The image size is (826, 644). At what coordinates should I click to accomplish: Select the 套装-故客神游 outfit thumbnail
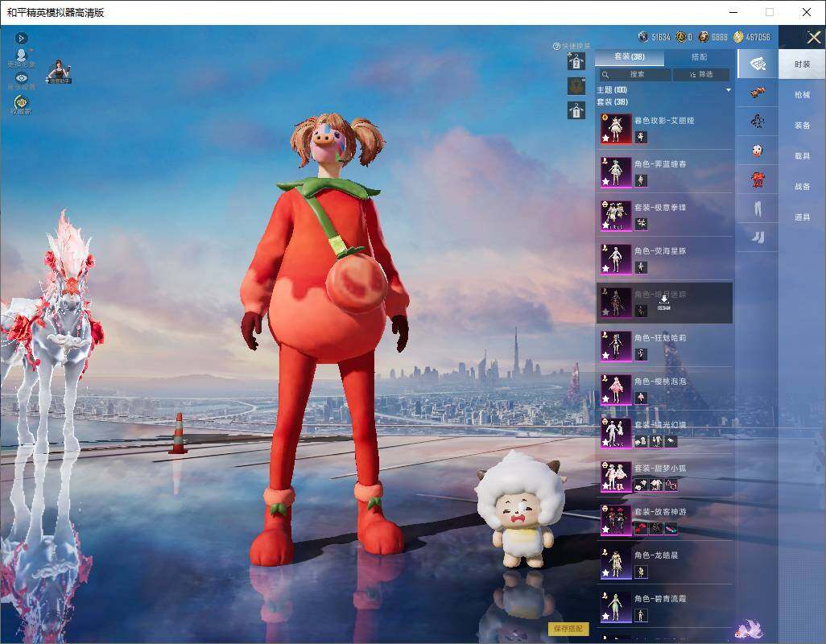(x=616, y=520)
